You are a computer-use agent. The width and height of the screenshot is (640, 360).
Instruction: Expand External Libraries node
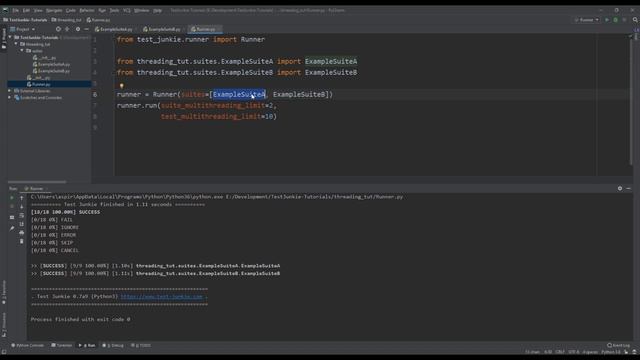pyautogui.click(x=10, y=91)
